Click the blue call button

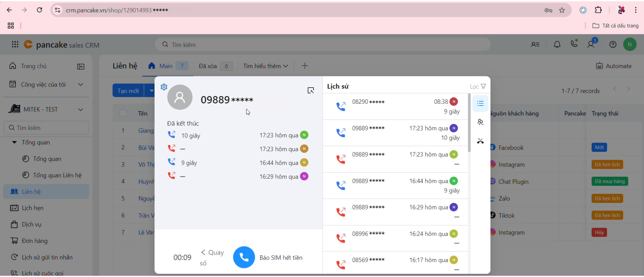click(244, 257)
